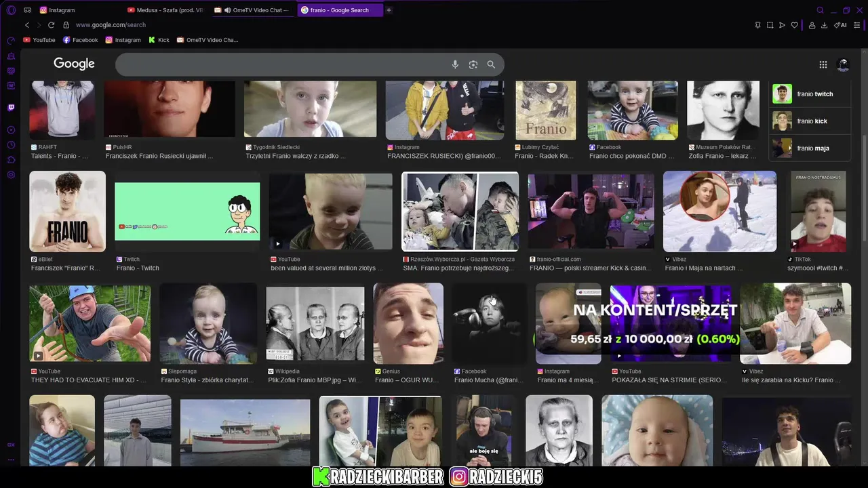Go forward with the forward arrow
The width and height of the screenshot is (868, 488).
tap(39, 25)
